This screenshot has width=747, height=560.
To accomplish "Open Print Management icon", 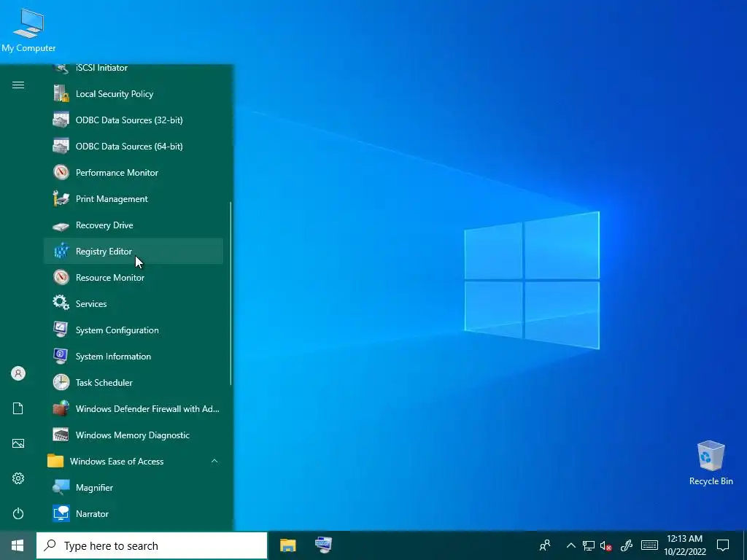I will click(x=61, y=198).
